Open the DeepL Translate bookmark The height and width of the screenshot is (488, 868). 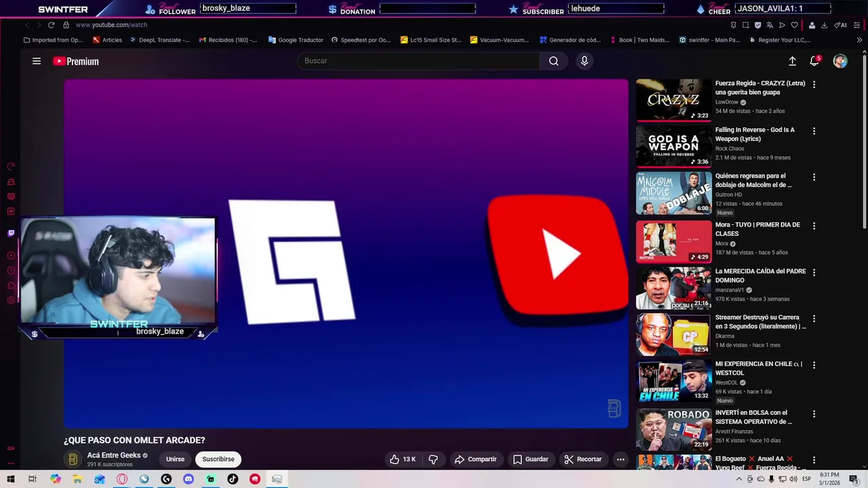click(x=159, y=40)
